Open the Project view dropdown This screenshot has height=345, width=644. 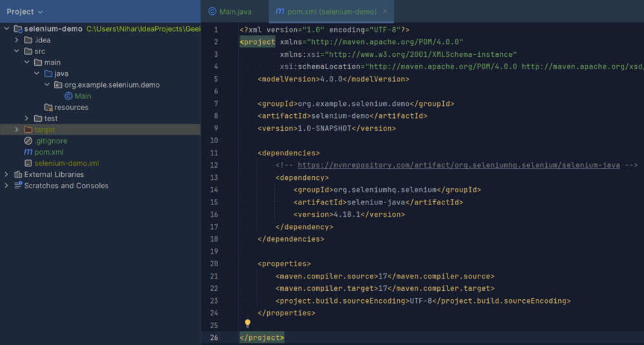tap(24, 12)
